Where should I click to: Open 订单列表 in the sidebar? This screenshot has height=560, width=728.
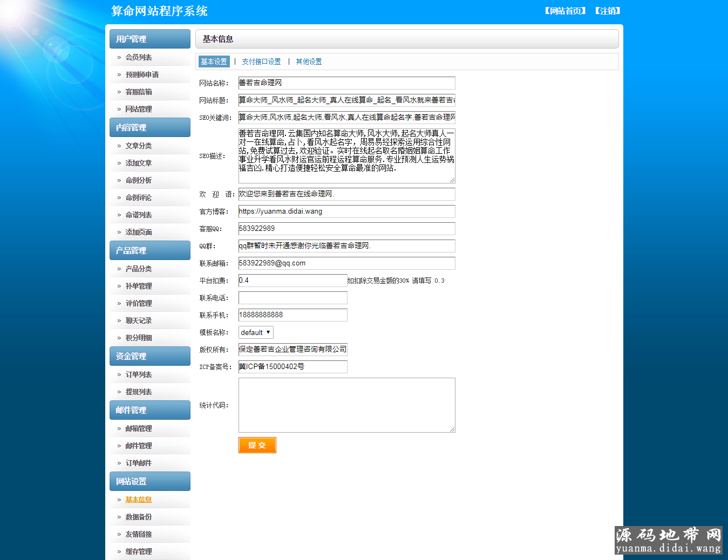point(139,374)
